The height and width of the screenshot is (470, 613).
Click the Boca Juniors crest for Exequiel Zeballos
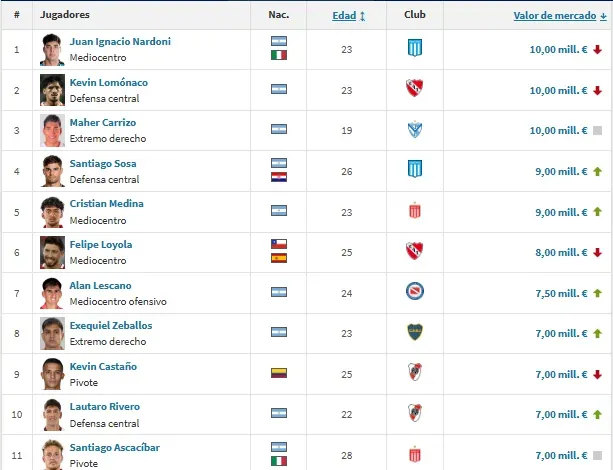(414, 332)
